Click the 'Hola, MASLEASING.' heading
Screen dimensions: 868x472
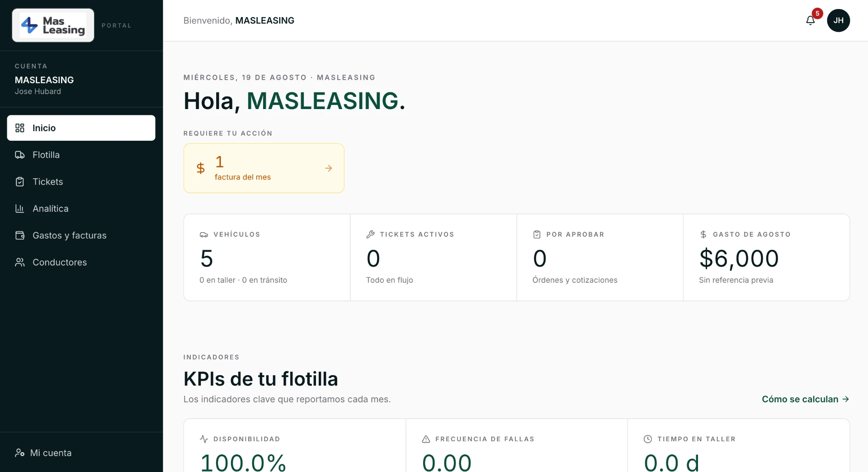coord(294,101)
